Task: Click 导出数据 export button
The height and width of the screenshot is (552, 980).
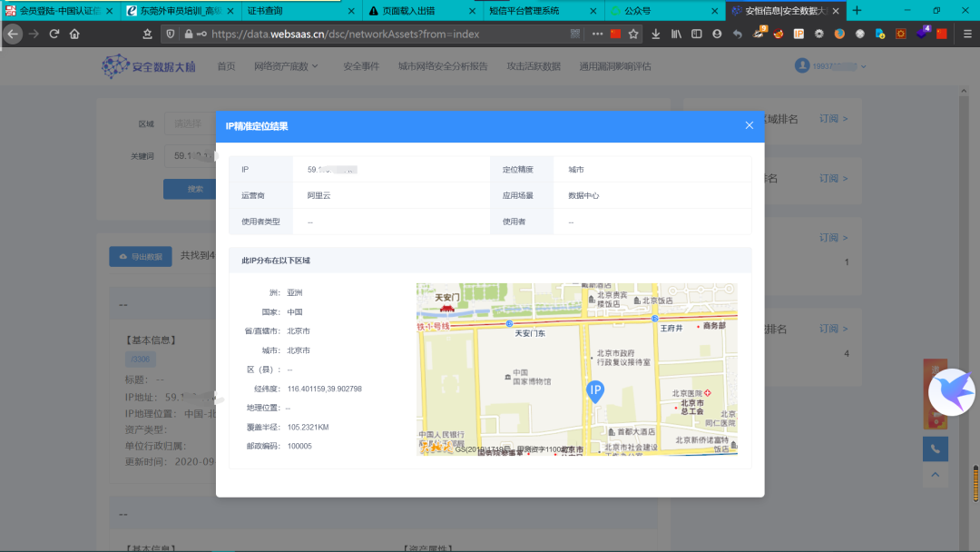Action: [x=141, y=256]
